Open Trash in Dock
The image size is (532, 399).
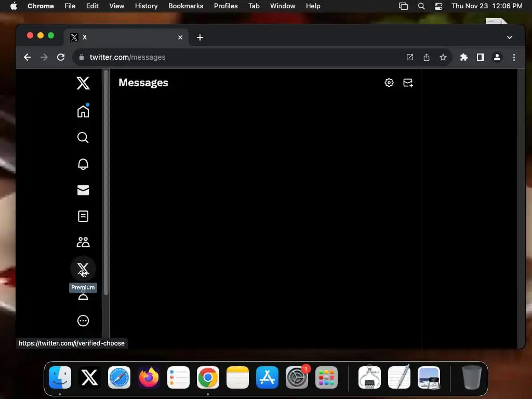pos(472,377)
